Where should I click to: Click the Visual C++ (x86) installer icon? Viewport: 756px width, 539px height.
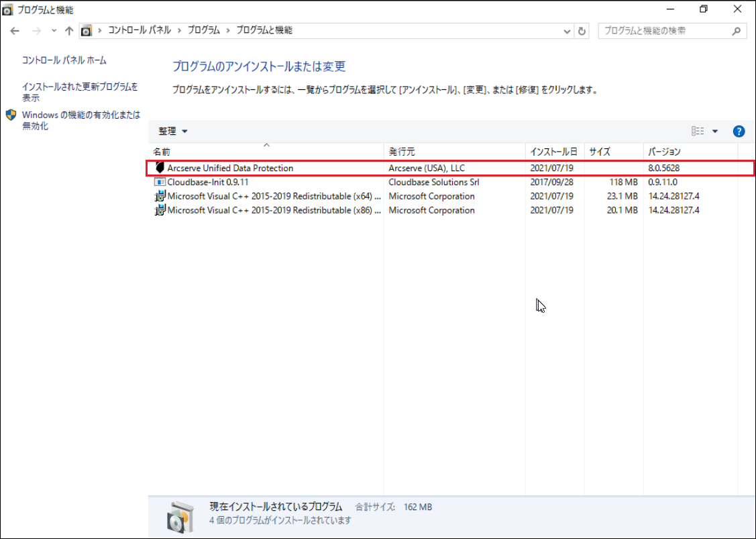point(160,210)
